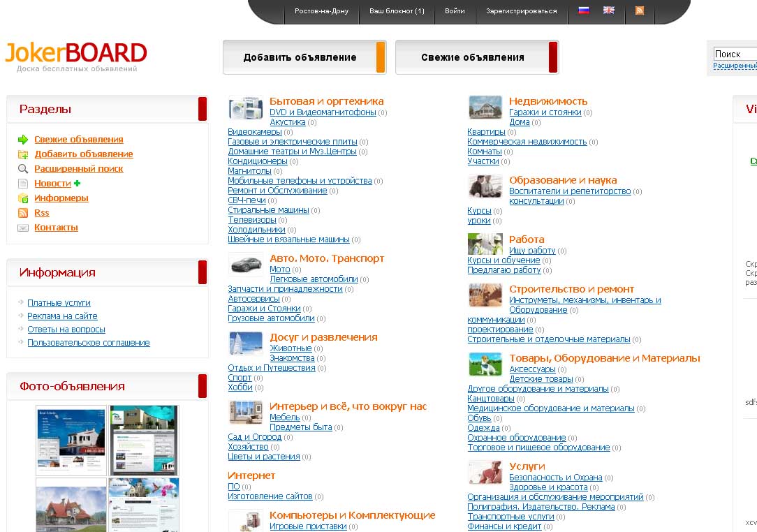The height and width of the screenshot is (532, 757).
Task: Open Мобильные телефоны и устройства subcategory
Action: pyautogui.click(x=300, y=181)
